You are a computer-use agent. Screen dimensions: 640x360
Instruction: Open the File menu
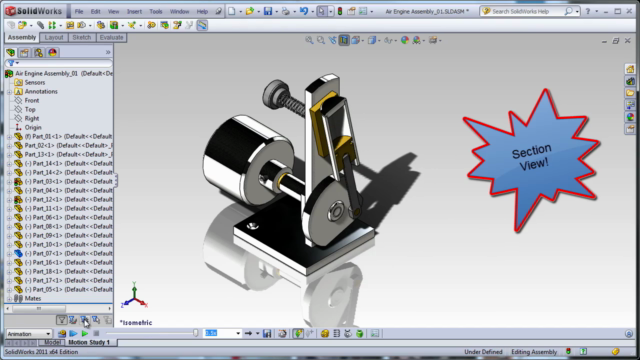click(79, 11)
